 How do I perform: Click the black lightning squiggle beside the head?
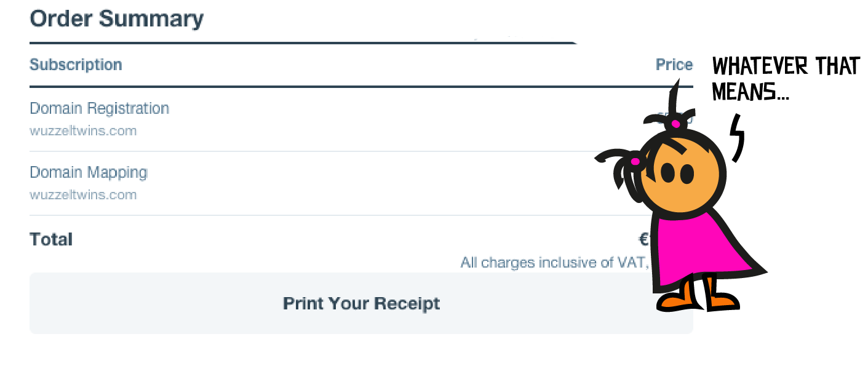point(736,137)
